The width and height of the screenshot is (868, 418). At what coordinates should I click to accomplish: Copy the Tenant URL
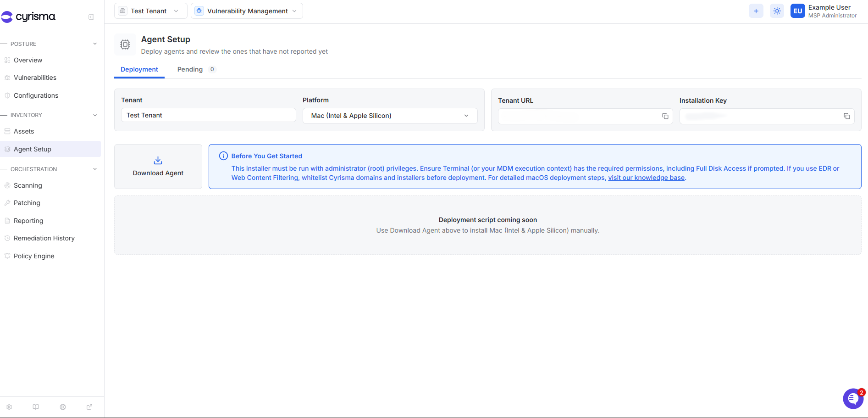pyautogui.click(x=665, y=116)
